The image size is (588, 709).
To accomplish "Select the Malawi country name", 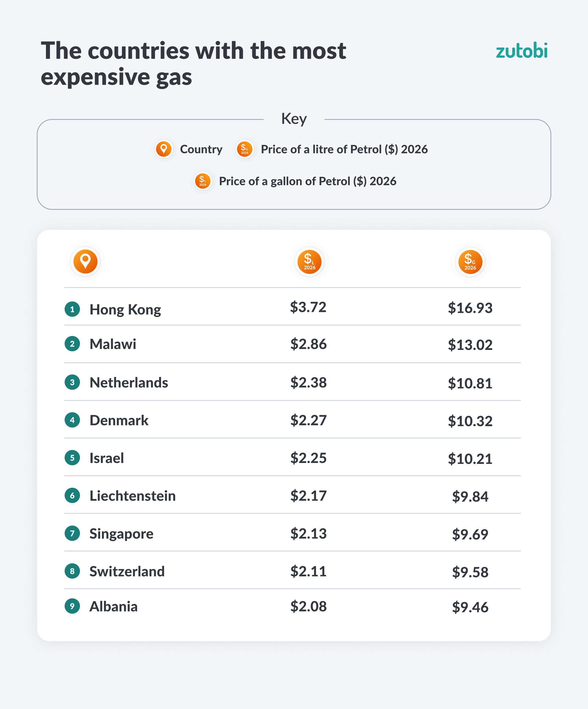I will tap(113, 344).
